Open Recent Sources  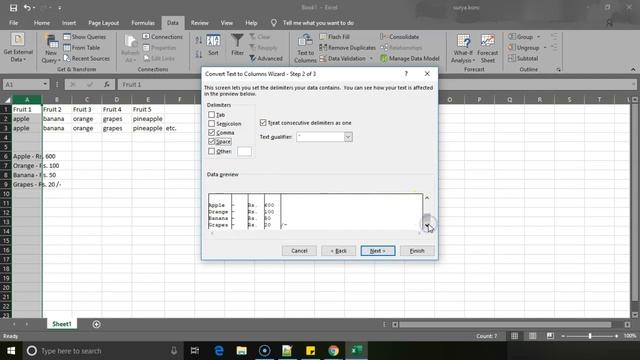[x=87, y=58]
